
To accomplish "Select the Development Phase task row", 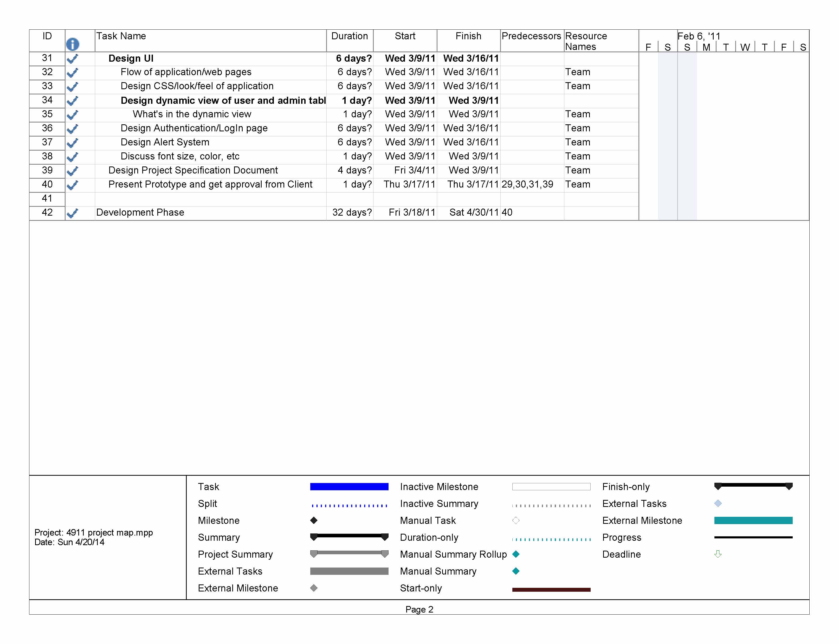I will (x=140, y=212).
